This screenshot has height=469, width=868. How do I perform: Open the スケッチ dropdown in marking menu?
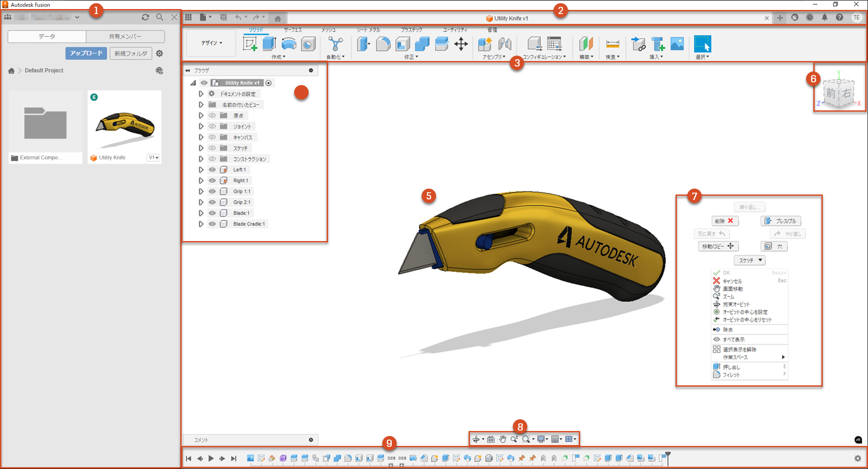tap(750, 261)
